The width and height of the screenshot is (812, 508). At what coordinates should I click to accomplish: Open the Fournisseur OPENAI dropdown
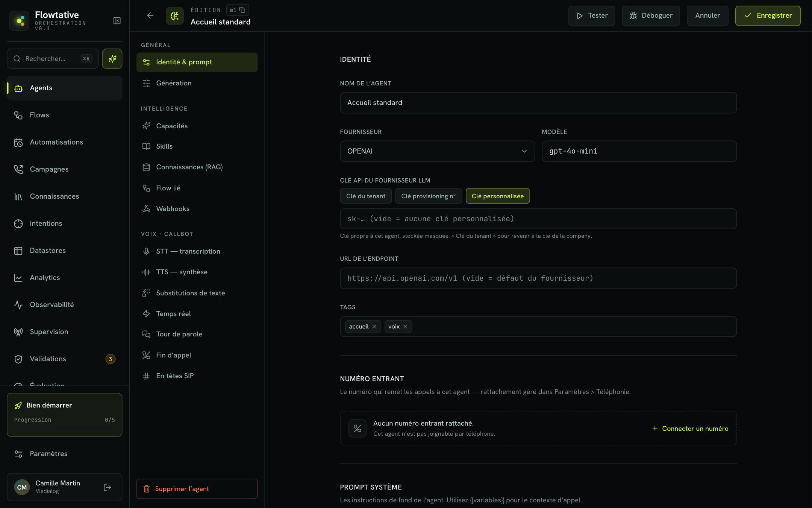437,151
